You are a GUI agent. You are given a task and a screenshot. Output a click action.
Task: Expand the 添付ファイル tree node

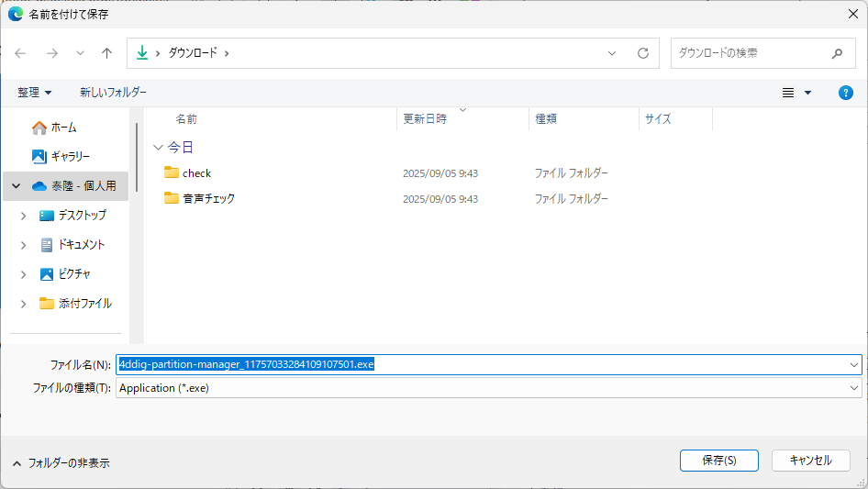pos(23,304)
